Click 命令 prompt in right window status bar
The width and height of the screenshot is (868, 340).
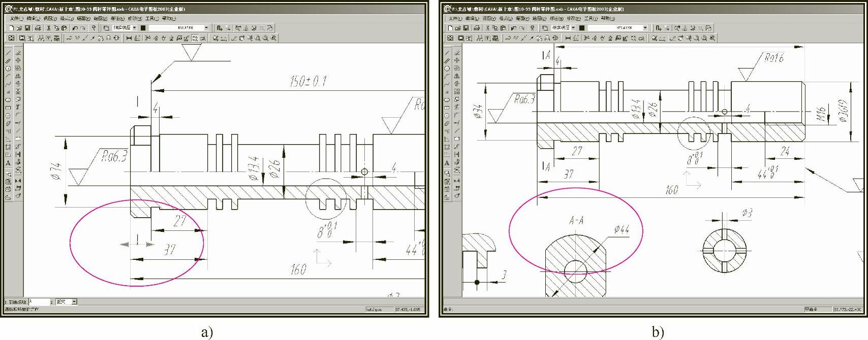click(448, 309)
